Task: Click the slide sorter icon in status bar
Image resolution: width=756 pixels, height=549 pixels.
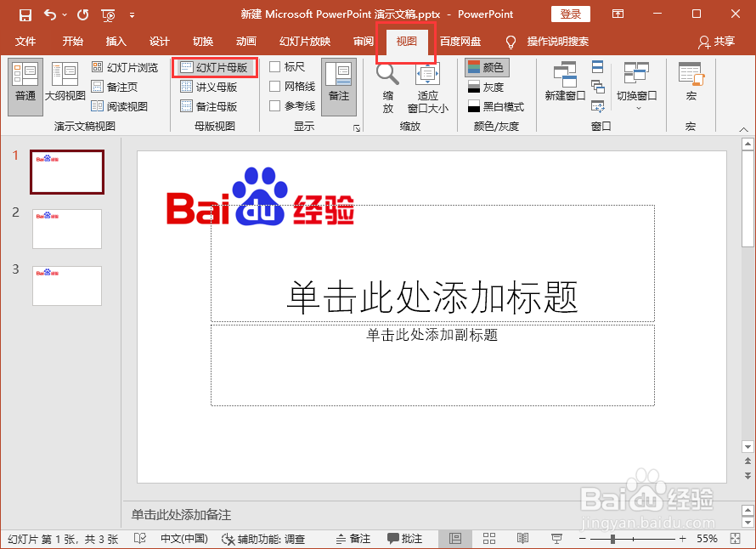Action: tap(489, 539)
